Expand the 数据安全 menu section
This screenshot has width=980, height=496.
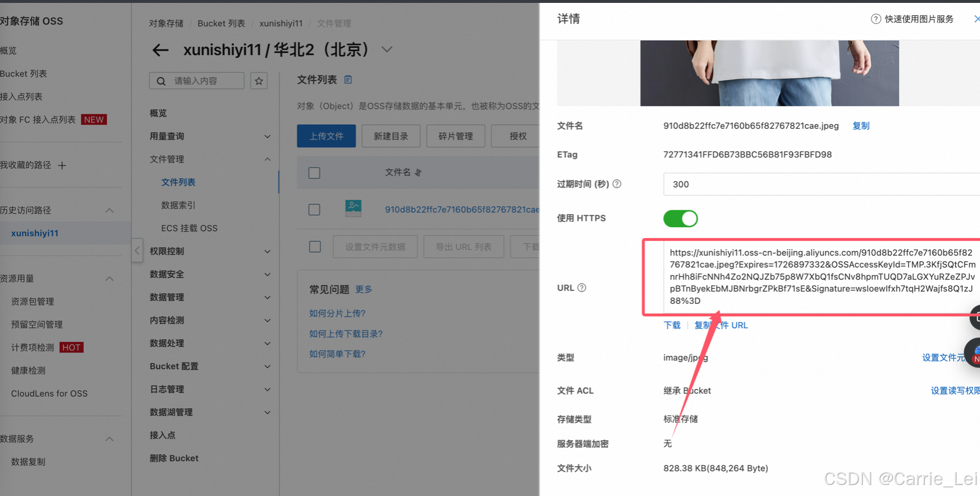tap(267, 274)
